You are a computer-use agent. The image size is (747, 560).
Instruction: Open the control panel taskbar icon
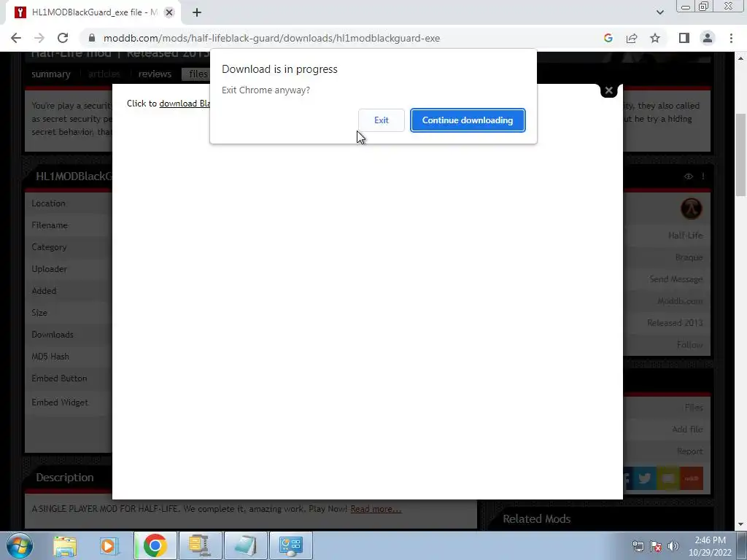click(x=290, y=545)
